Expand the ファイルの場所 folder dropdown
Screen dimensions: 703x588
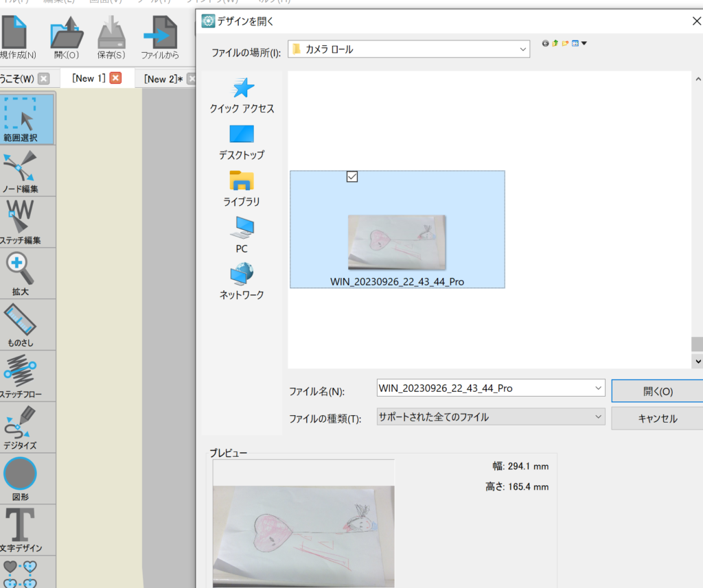[x=523, y=49]
